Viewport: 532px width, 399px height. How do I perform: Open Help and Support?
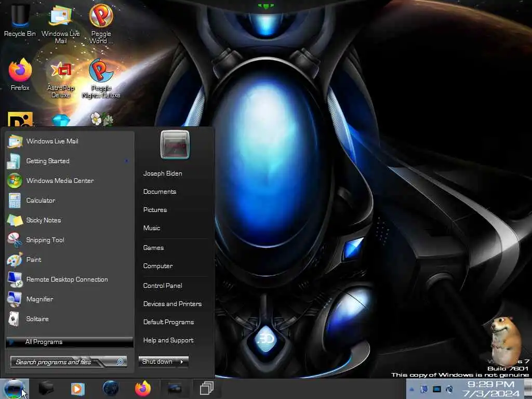point(168,341)
